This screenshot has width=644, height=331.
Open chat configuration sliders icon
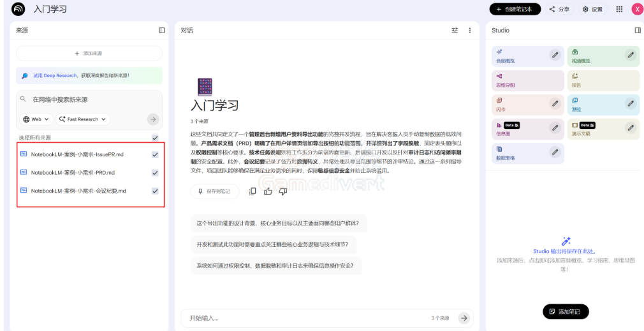455,31
